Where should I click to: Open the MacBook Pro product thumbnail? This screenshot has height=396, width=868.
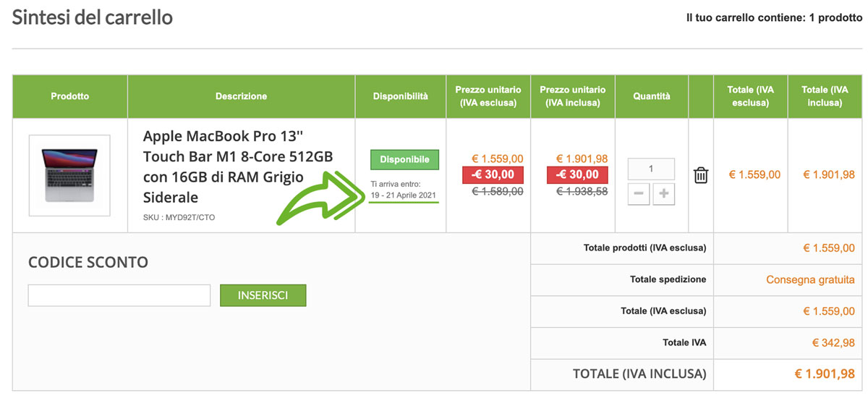point(69,175)
